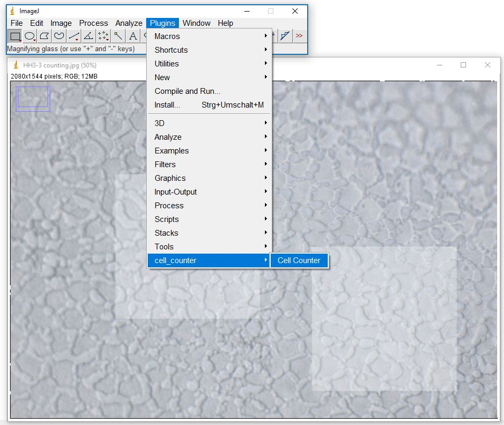
Task: Open the File menu
Action: click(16, 23)
